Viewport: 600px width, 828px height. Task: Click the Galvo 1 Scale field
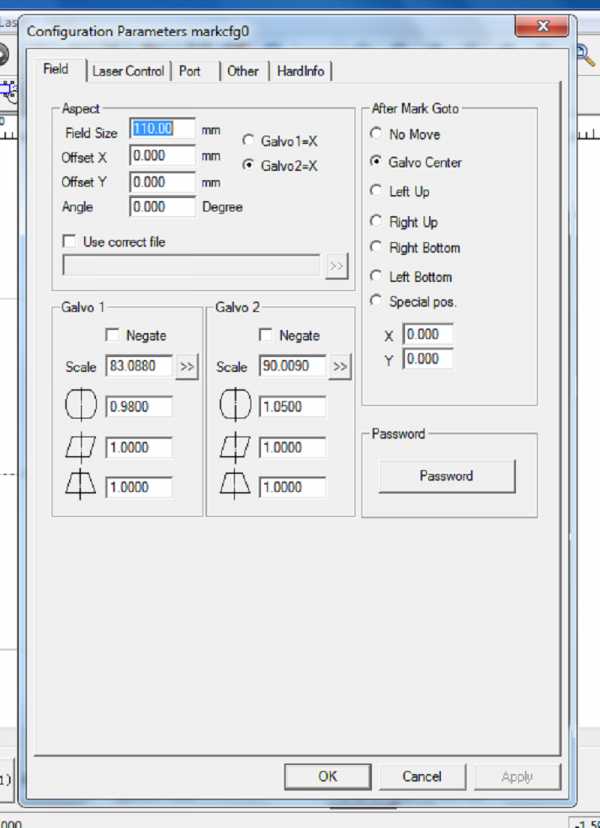pyautogui.click(x=139, y=366)
